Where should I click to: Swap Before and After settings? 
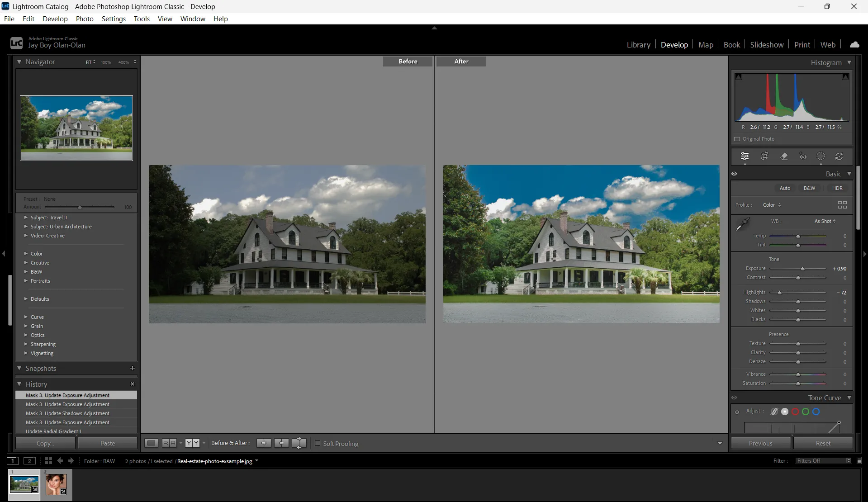point(299,443)
